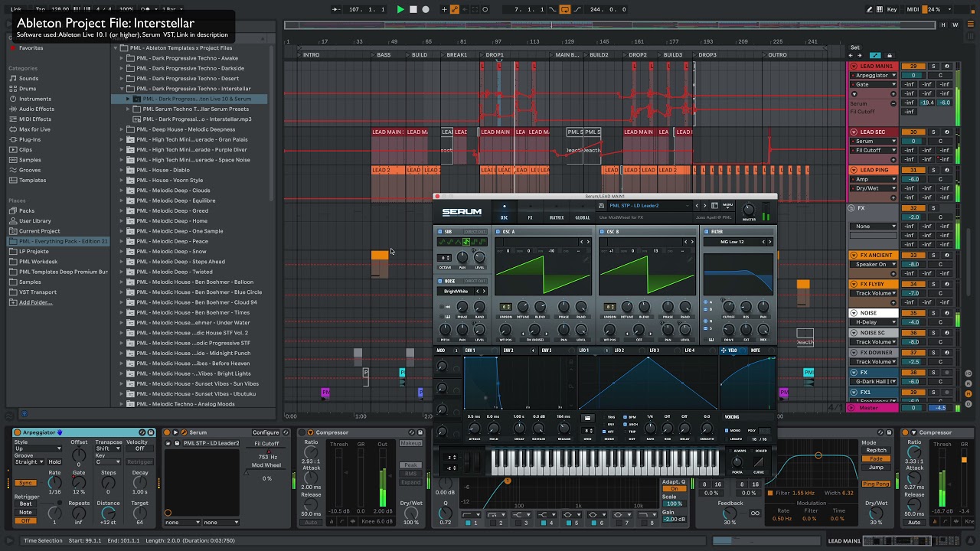This screenshot has width=980, height=551.
Task: Toggle Serum NOISE oscillator switch
Action: pyautogui.click(x=440, y=281)
